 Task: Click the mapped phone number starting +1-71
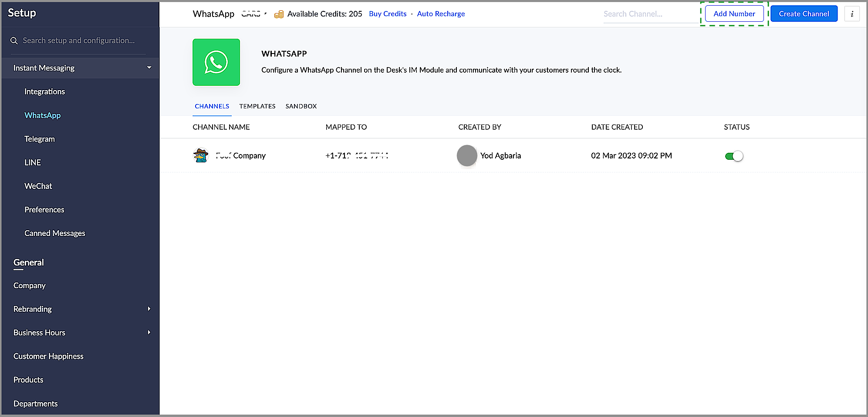357,156
